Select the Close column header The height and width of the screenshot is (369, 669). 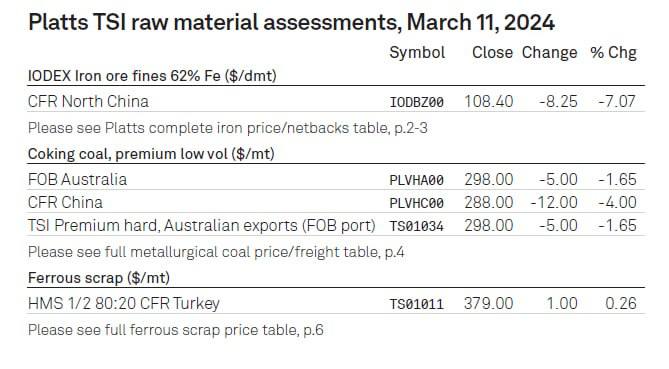pos(492,52)
